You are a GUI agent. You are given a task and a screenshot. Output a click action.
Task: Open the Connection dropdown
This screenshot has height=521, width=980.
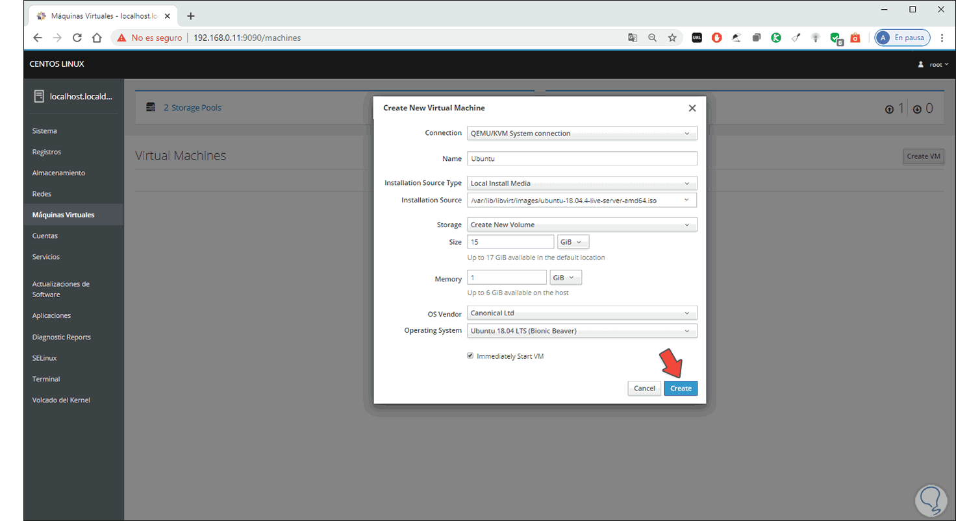click(x=582, y=134)
